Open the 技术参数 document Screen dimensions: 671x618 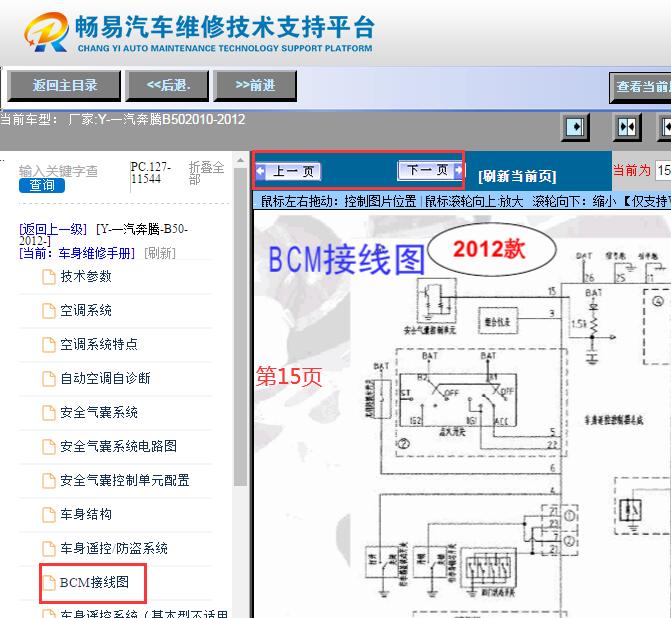(x=86, y=276)
